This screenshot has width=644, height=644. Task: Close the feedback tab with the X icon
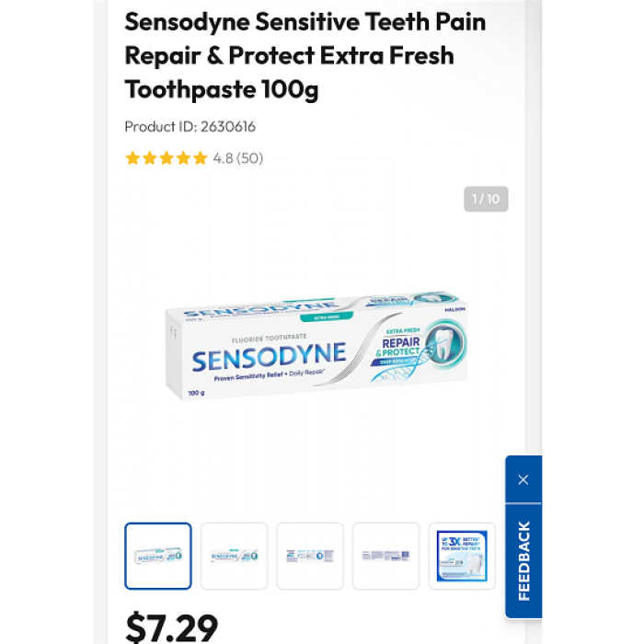tap(523, 479)
